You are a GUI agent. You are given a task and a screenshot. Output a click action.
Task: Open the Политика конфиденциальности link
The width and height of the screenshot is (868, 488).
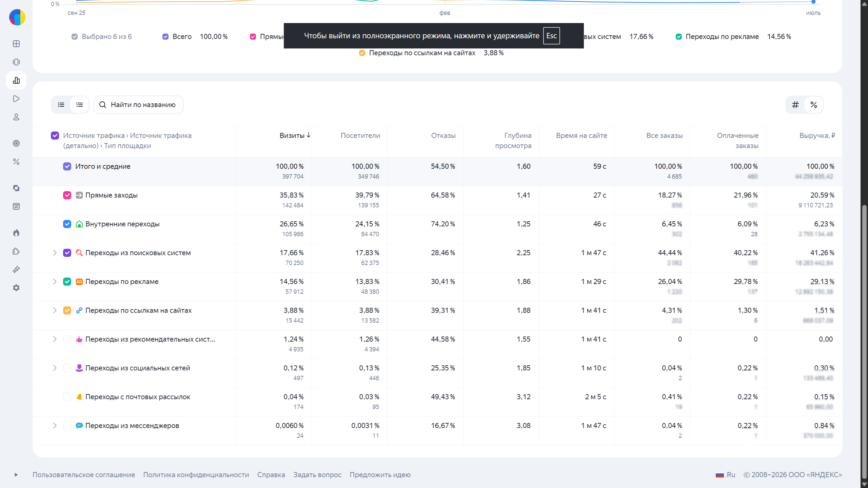coord(196,475)
